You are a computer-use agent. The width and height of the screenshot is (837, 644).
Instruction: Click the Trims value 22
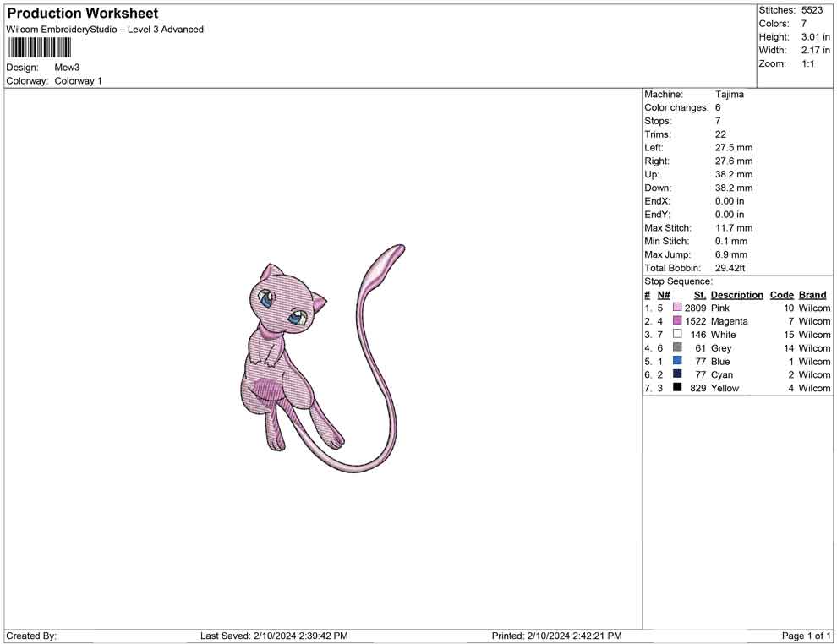point(720,134)
